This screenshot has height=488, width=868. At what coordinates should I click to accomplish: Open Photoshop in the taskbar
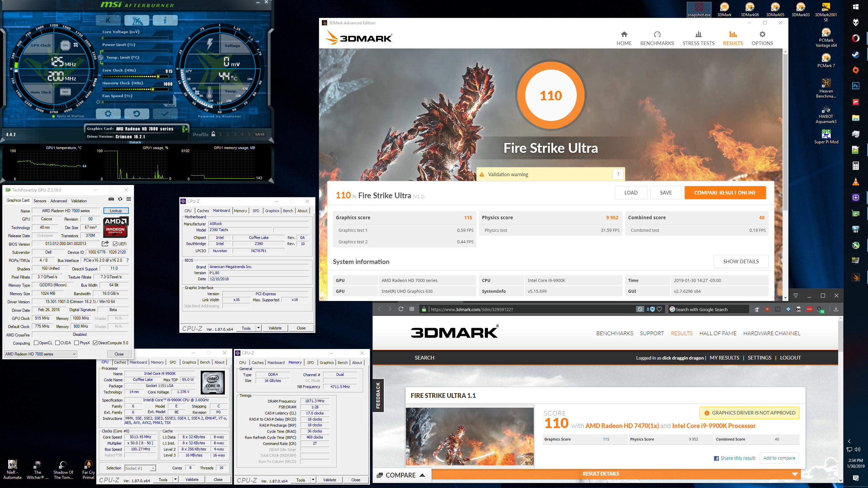pyautogui.click(x=855, y=86)
